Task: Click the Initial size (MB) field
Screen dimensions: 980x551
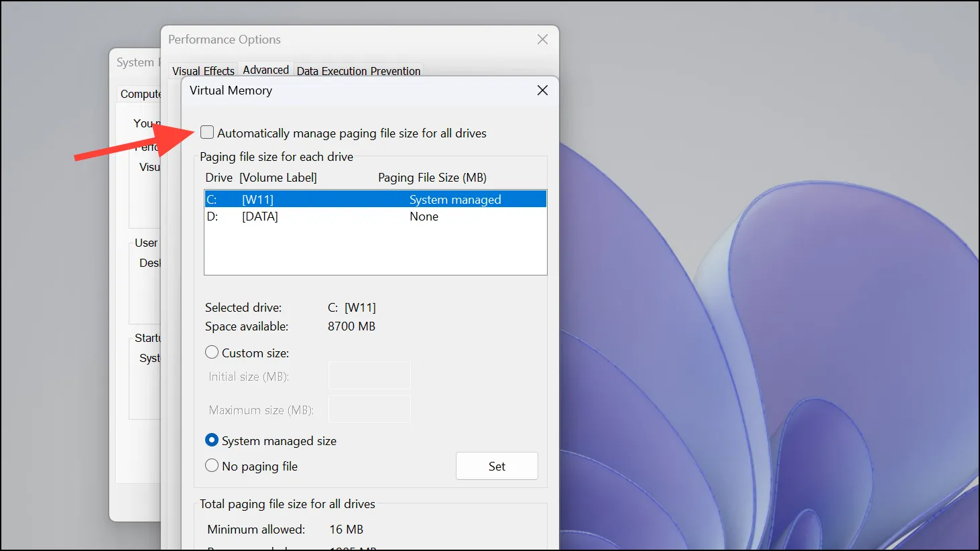Action: (x=369, y=376)
